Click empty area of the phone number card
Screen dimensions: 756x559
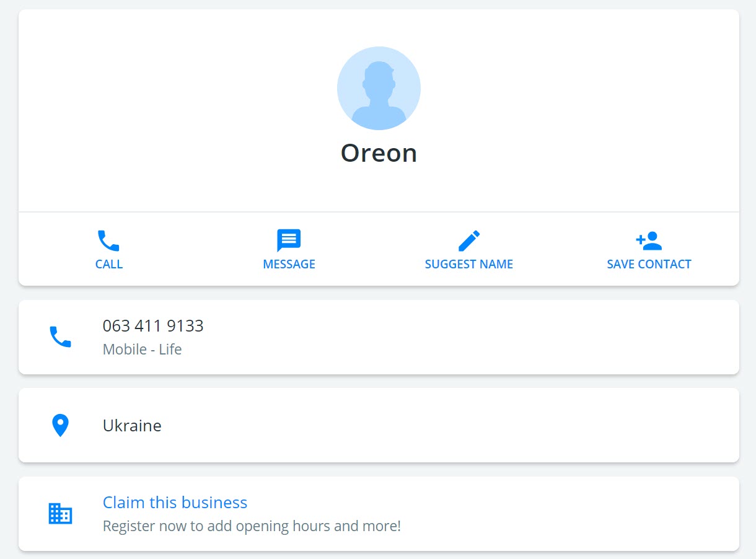click(x=465, y=337)
